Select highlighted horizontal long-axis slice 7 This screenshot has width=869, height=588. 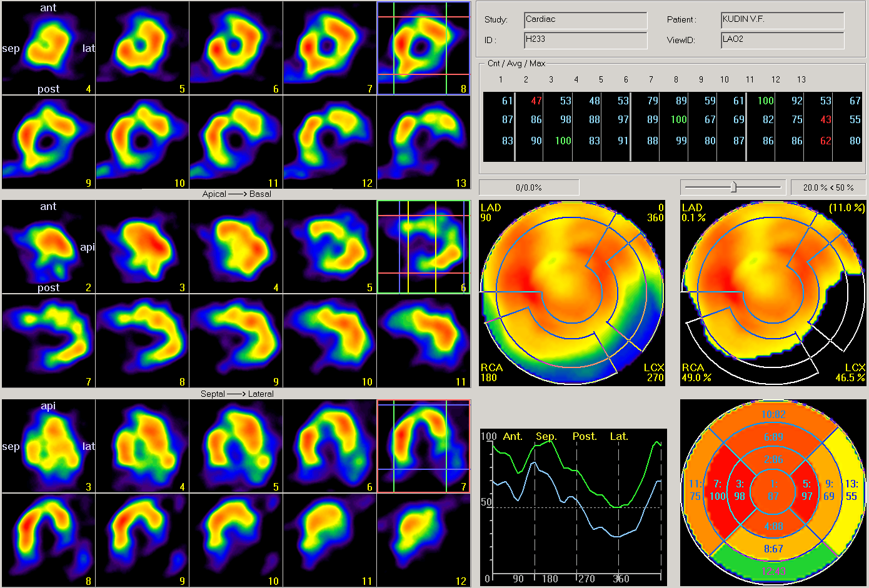tap(423, 446)
